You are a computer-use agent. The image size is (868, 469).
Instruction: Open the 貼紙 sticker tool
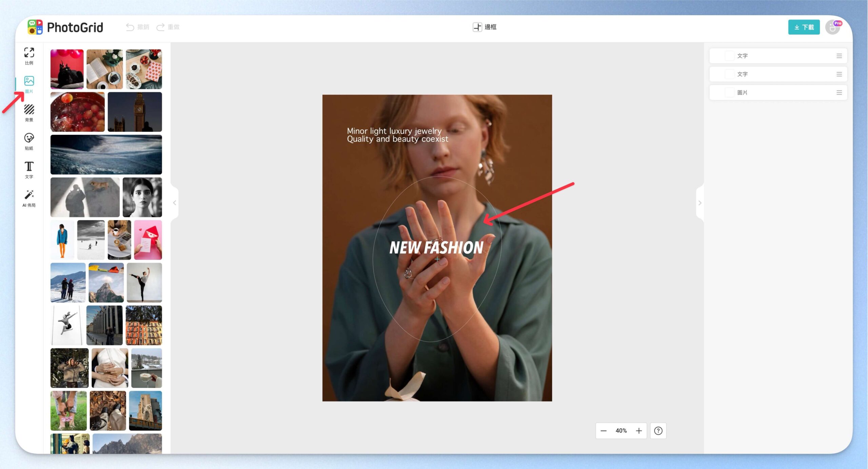point(29,142)
